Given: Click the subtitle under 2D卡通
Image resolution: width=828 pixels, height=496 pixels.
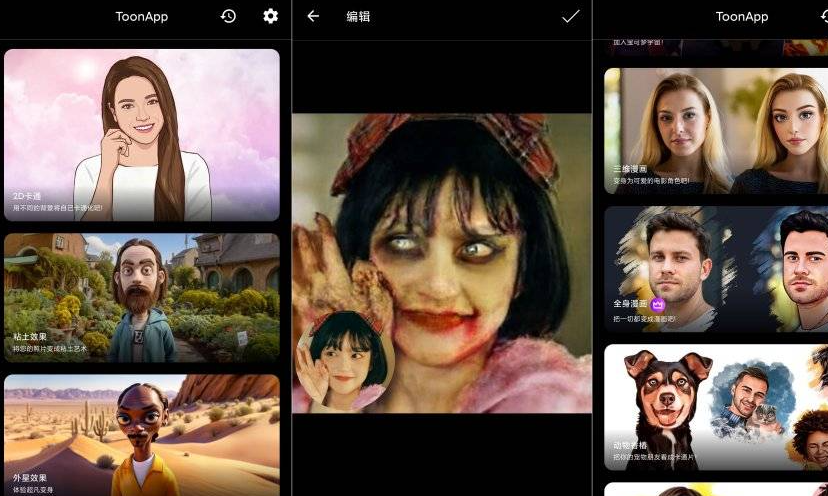Looking at the screenshot, I should pos(58,208).
